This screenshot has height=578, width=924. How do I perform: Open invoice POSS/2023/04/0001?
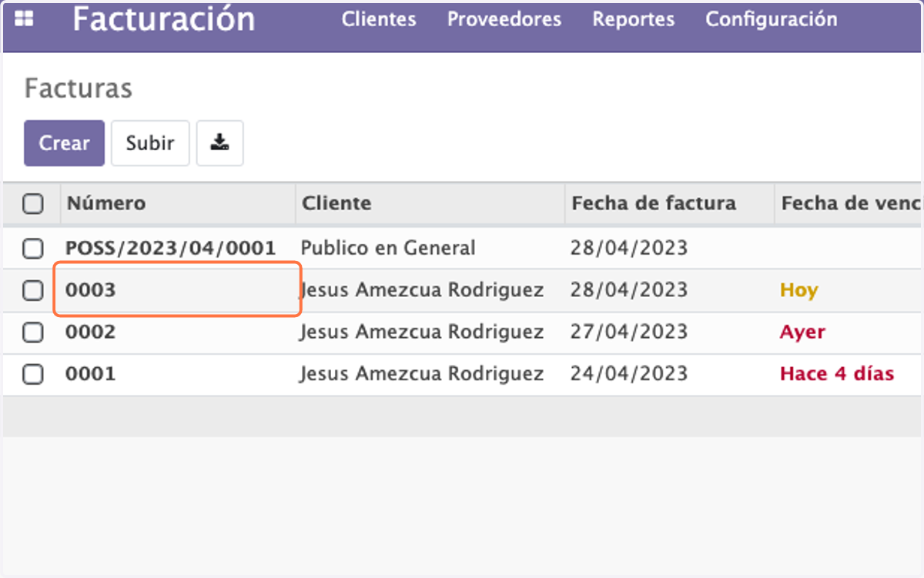[170, 248]
